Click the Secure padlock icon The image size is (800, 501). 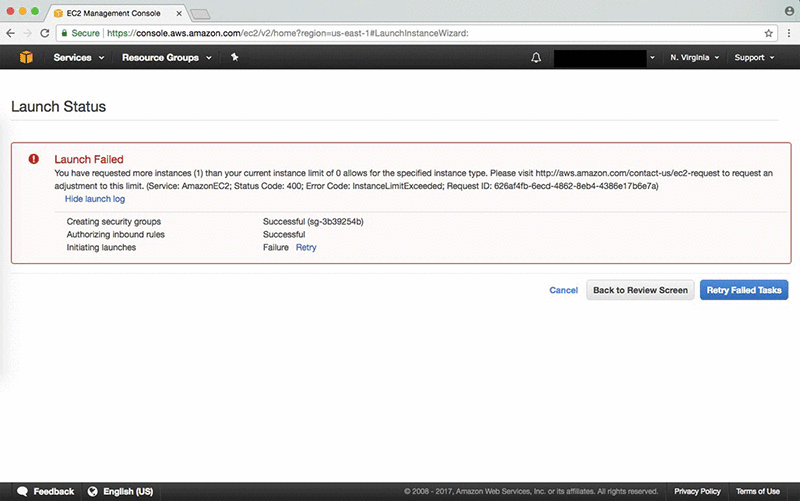pos(64,33)
